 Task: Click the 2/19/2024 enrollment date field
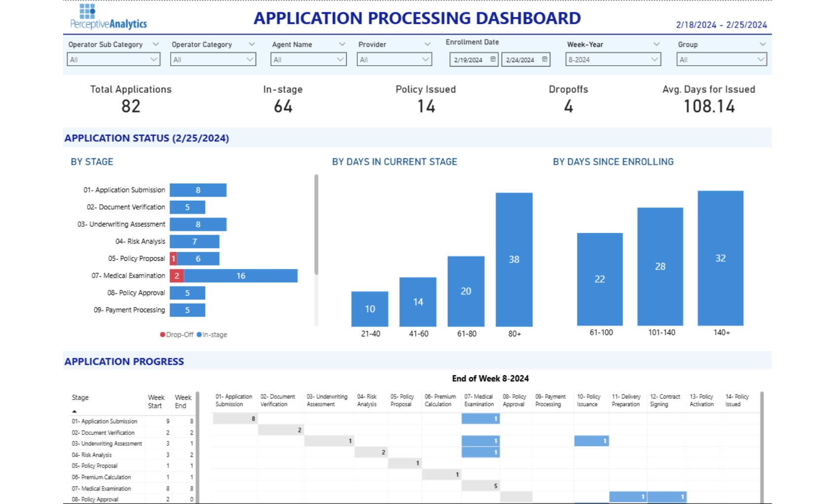(x=469, y=60)
